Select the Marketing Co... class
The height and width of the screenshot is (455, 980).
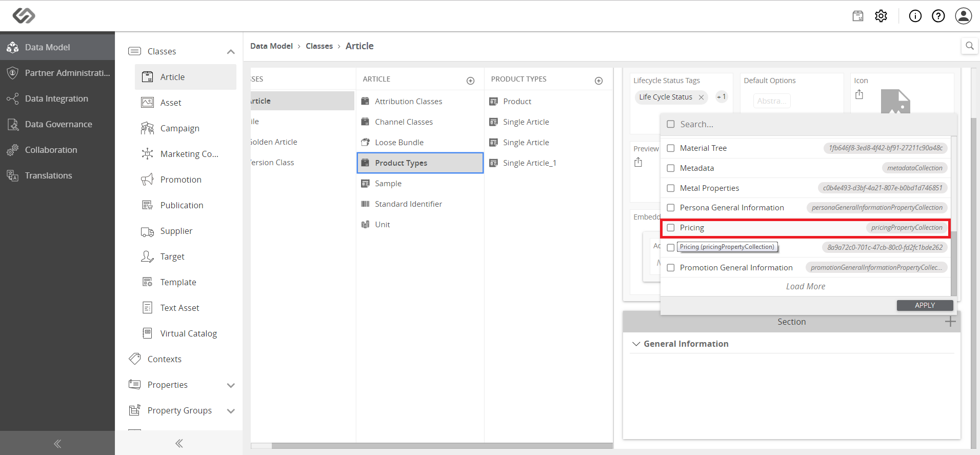click(186, 154)
